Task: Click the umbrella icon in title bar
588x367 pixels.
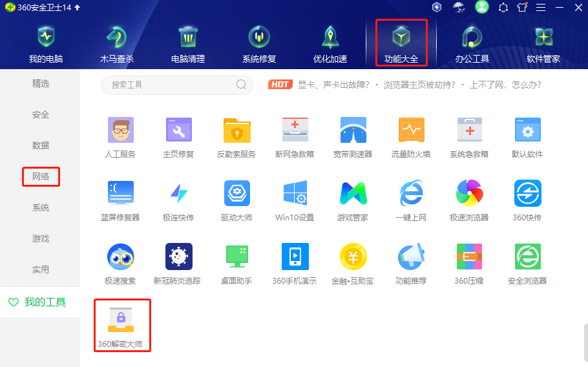Action: tap(459, 7)
